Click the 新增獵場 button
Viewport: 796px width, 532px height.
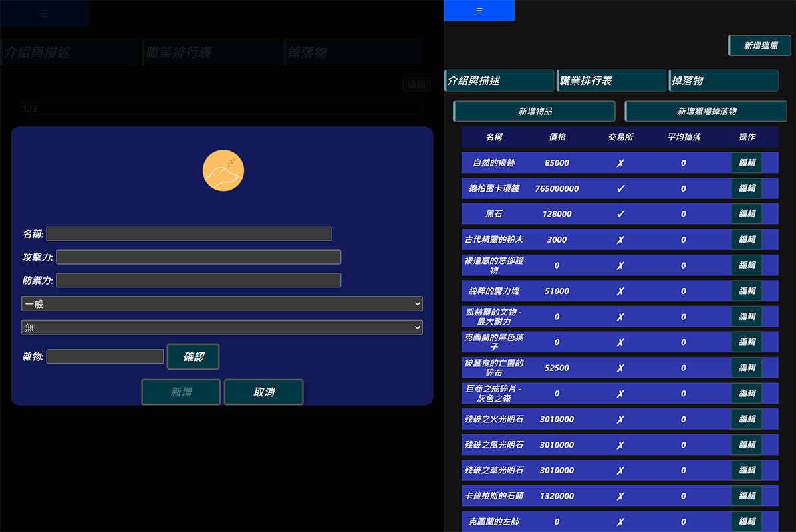coord(760,45)
